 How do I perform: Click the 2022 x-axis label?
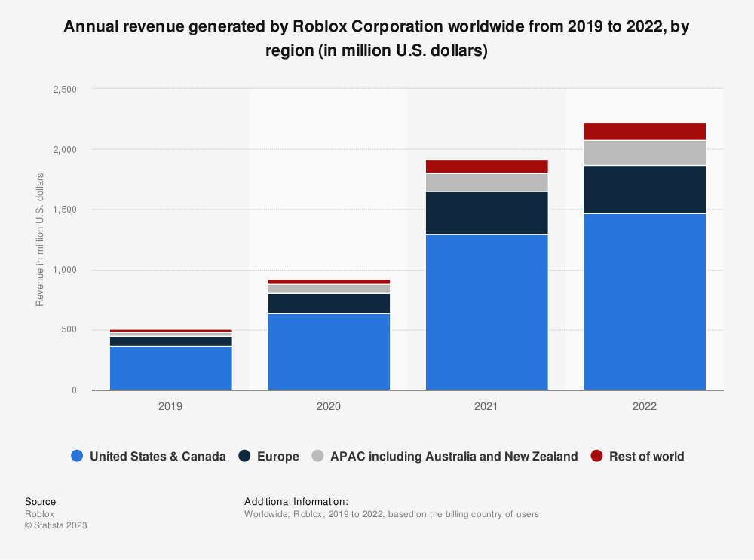[x=645, y=406]
